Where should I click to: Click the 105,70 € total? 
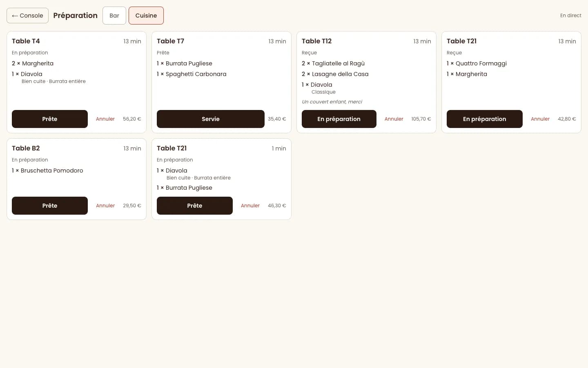tap(421, 119)
